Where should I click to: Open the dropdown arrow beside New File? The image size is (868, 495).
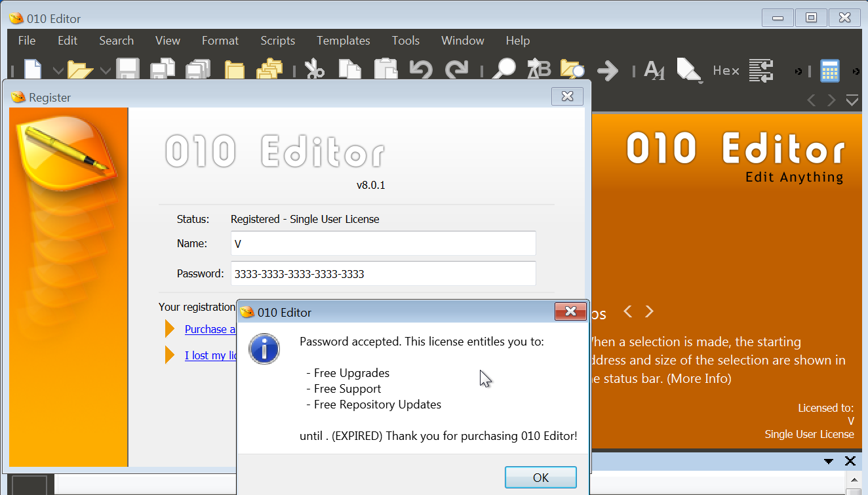(57, 70)
